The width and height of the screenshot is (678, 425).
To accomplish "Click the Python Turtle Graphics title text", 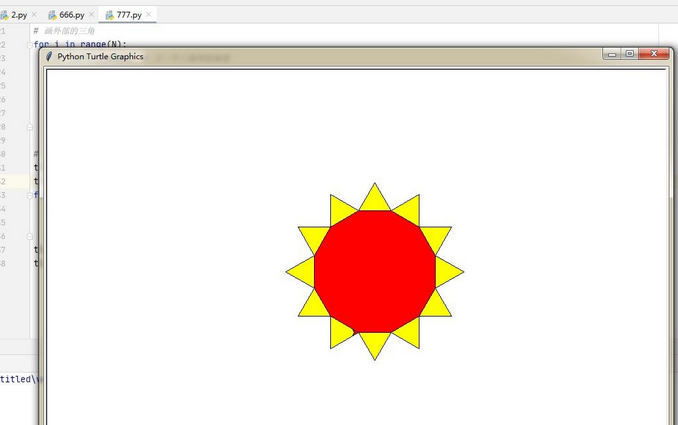I will [100, 57].
